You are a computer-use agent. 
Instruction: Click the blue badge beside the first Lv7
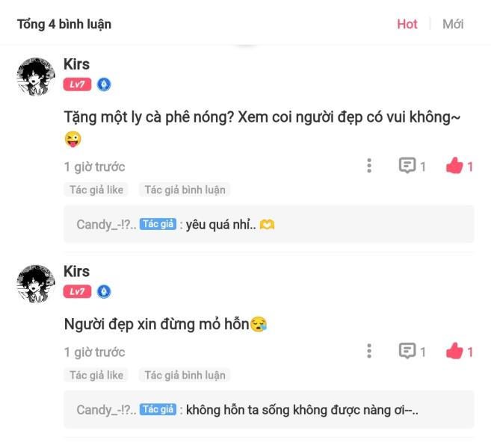104,84
